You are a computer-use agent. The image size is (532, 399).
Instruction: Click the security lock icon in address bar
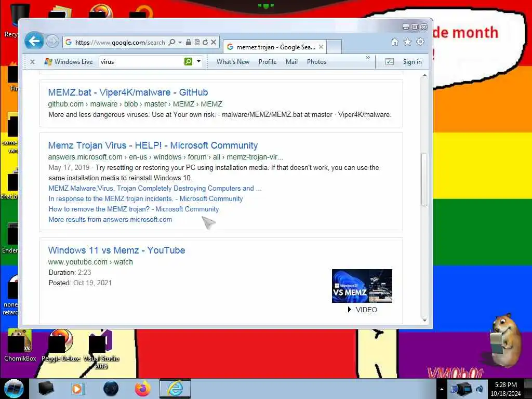[189, 42]
